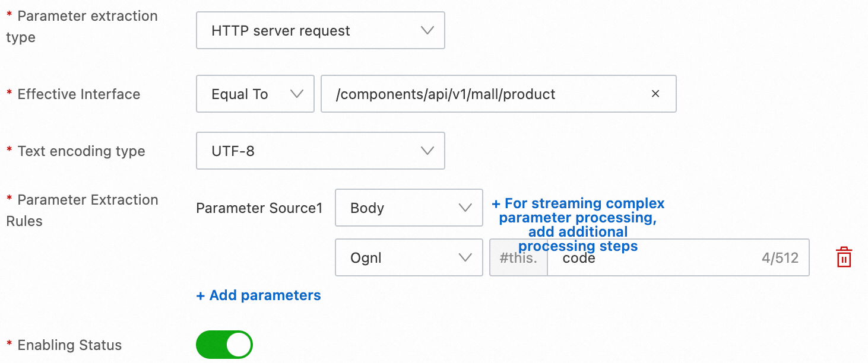Click the Parameter Source1 label

tap(259, 208)
